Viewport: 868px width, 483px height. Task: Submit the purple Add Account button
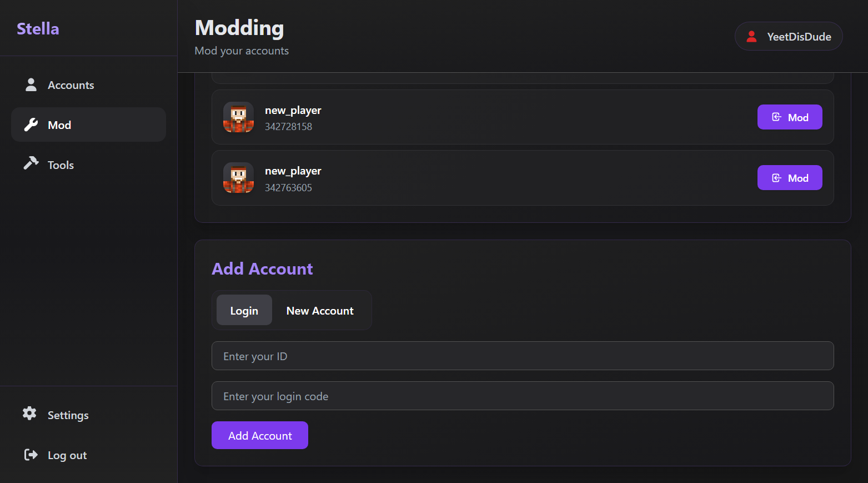pyautogui.click(x=259, y=435)
